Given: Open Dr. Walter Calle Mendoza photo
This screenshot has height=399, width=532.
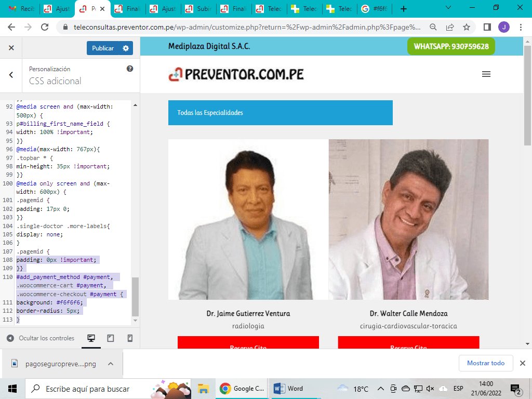Looking at the screenshot, I should click(x=408, y=219).
